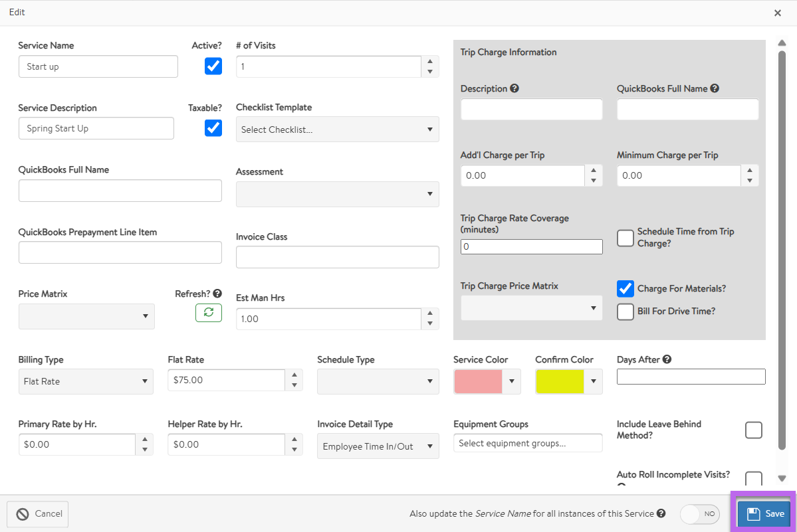
Task: Uncheck the Active checkbox
Action: point(213,66)
